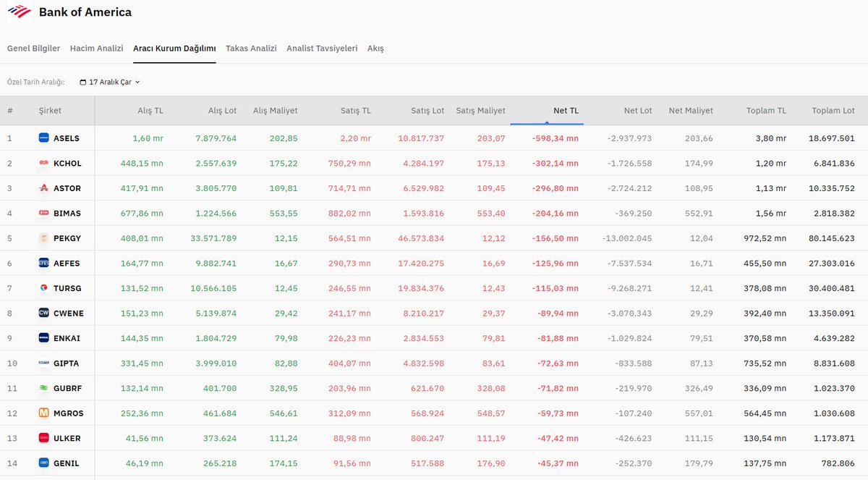Switch to the Genel Bilgiler tab
The height and width of the screenshot is (480, 868).
(33, 49)
